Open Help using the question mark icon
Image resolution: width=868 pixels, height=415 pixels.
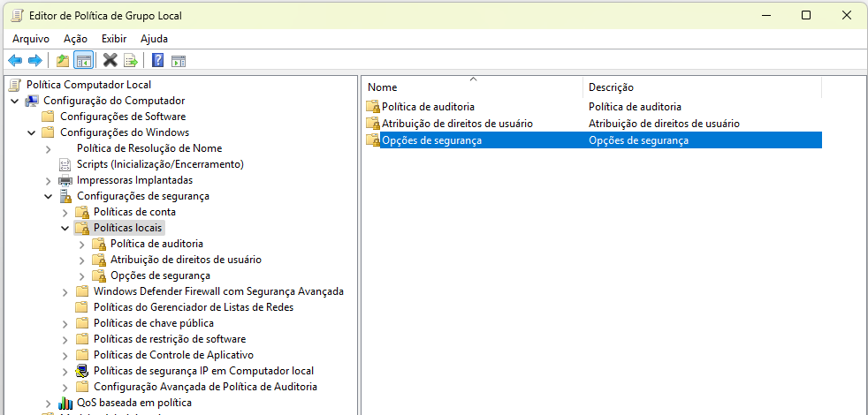click(x=157, y=60)
